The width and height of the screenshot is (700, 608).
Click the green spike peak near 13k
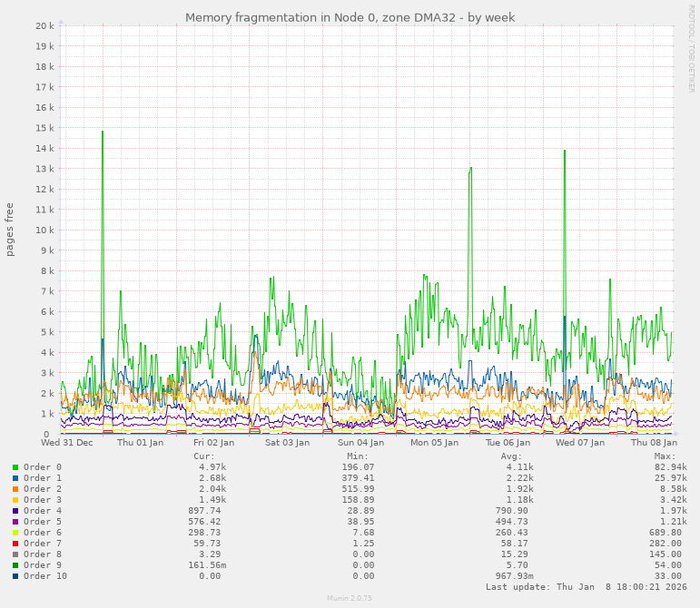coord(470,169)
